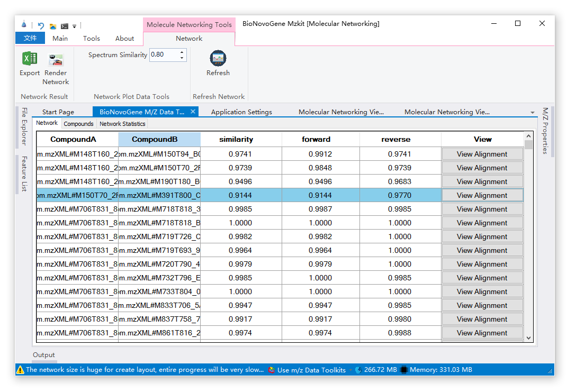The image size is (576, 392).
Task: Select reverse value 0.9988
Action: (400, 333)
